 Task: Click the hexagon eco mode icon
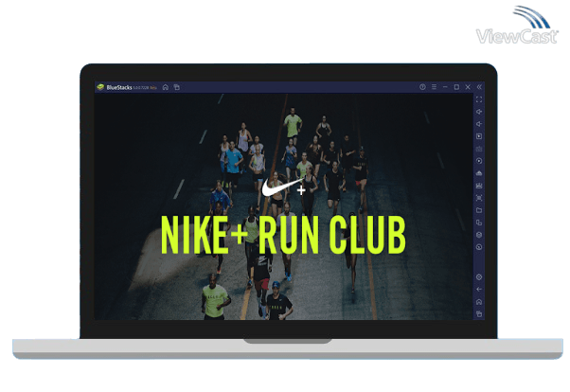[x=479, y=235]
